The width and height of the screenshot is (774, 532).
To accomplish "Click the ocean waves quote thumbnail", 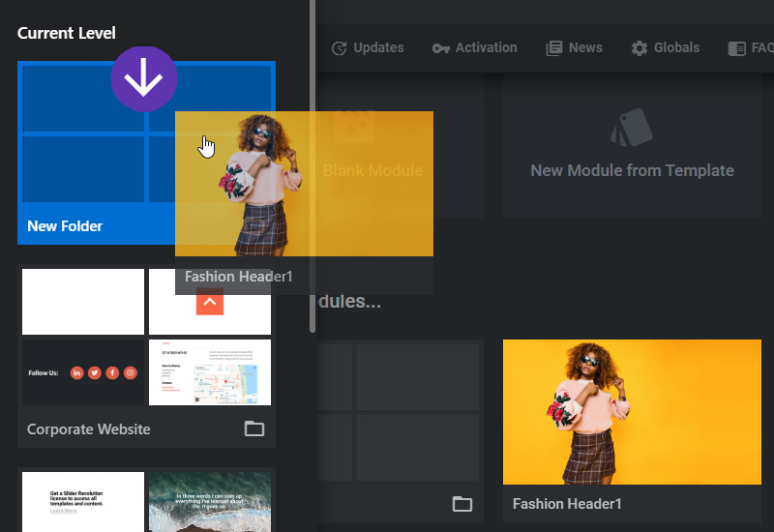I will click(210, 501).
